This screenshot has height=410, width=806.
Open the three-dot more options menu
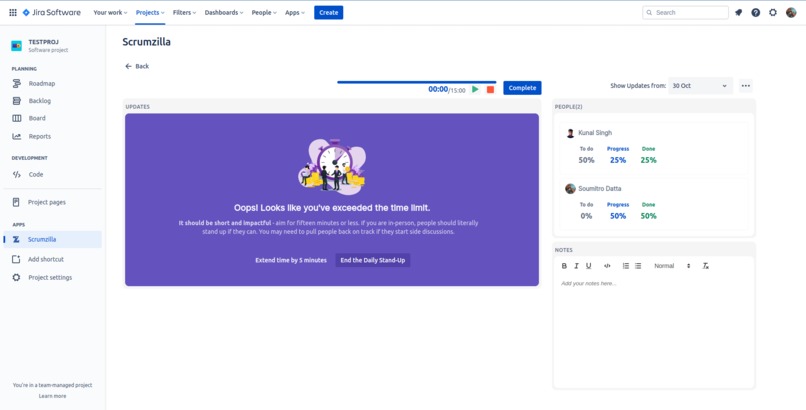746,86
